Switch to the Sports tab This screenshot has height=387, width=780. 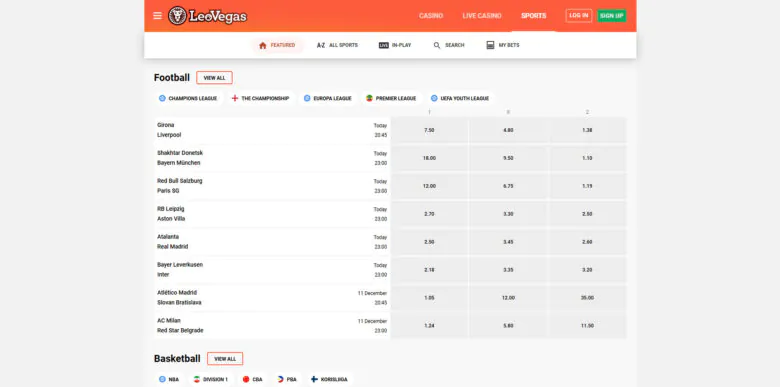(x=533, y=16)
